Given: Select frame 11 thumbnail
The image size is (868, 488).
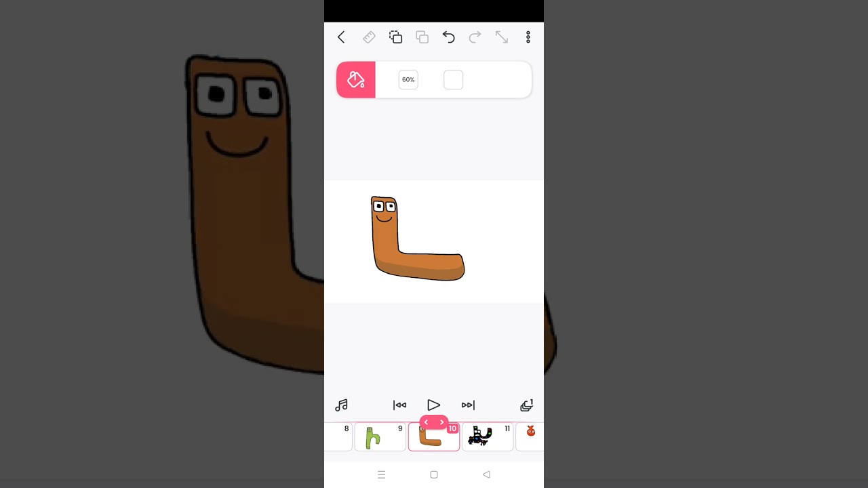Looking at the screenshot, I should [x=487, y=437].
